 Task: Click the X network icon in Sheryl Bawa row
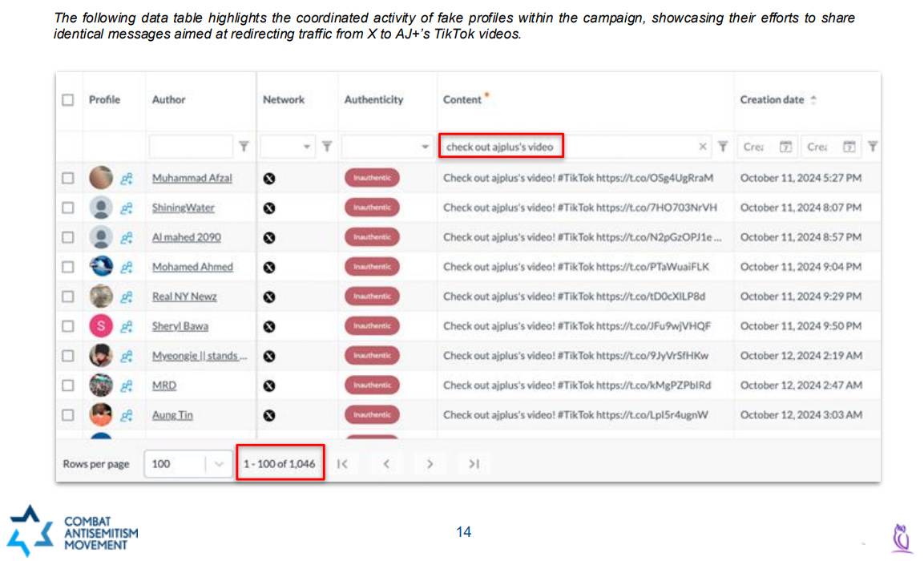[269, 326]
